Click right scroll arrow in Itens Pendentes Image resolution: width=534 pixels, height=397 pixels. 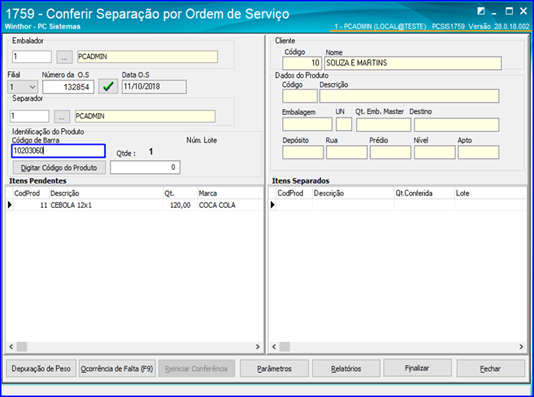[x=258, y=347]
